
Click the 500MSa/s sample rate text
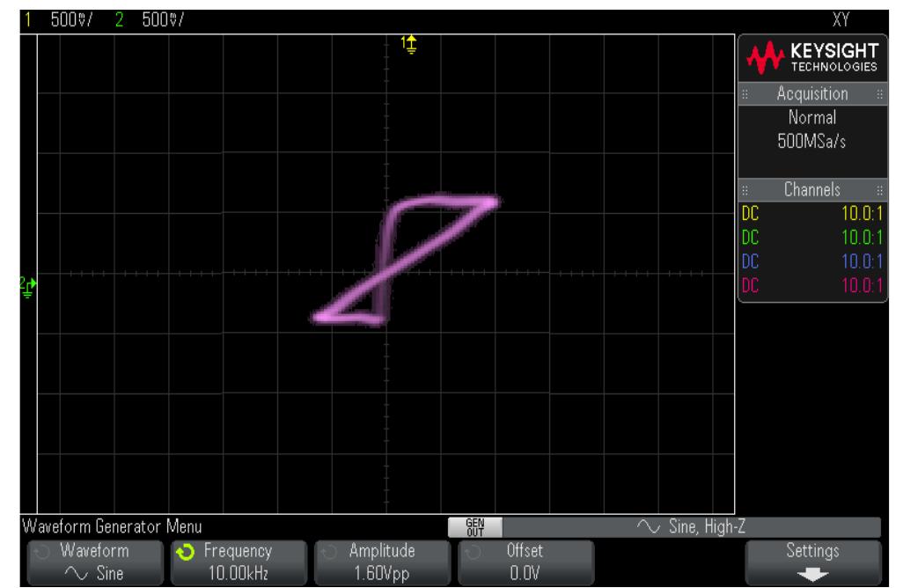(811, 141)
